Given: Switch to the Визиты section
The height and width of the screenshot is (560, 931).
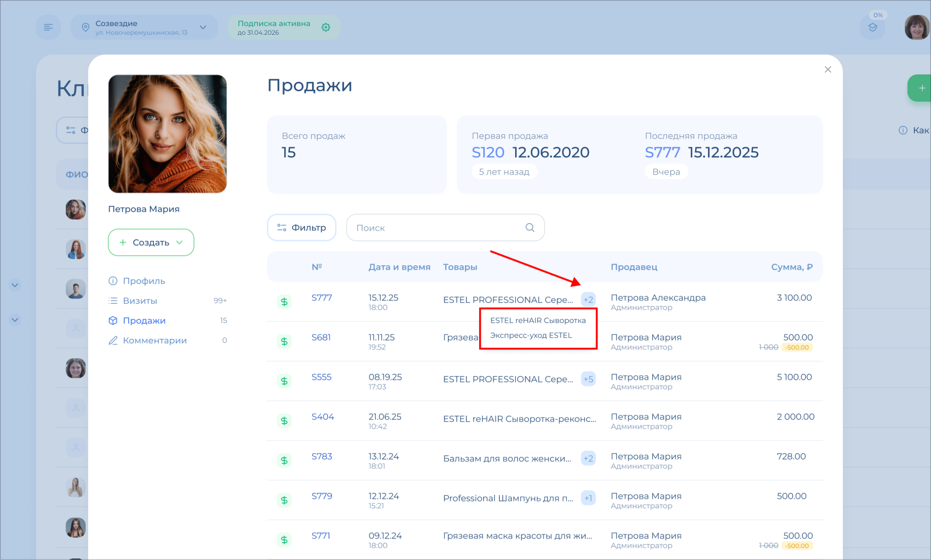Looking at the screenshot, I should [140, 301].
